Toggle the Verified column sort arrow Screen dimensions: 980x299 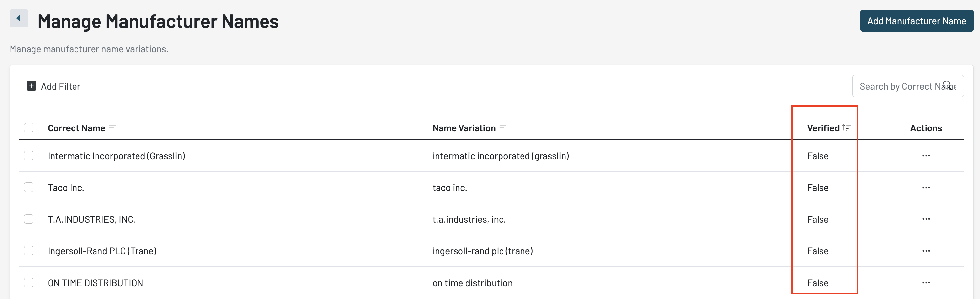click(846, 127)
